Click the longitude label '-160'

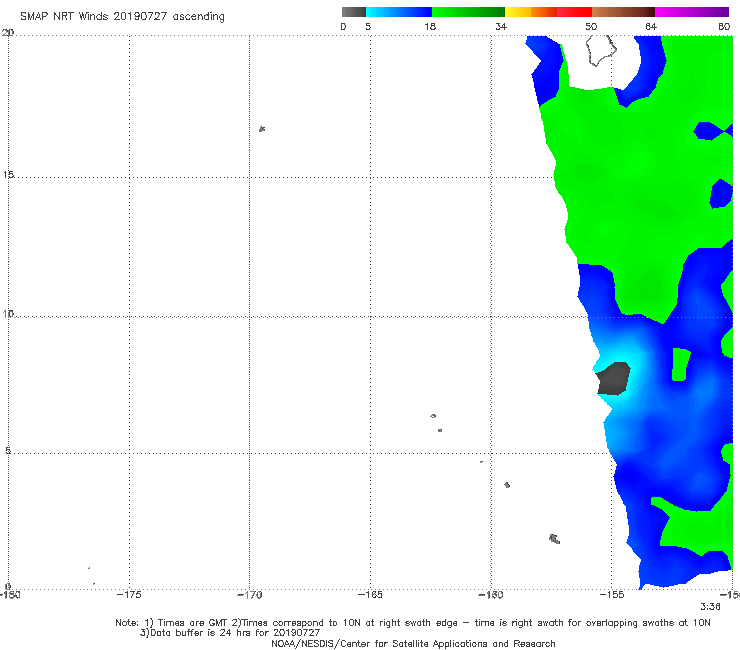coord(491,595)
